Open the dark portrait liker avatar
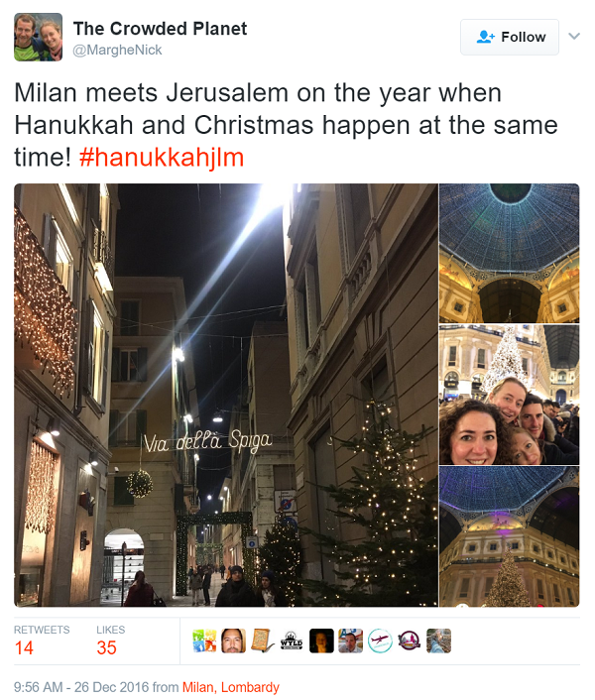This screenshot has width=595, height=700. tap(321, 641)
